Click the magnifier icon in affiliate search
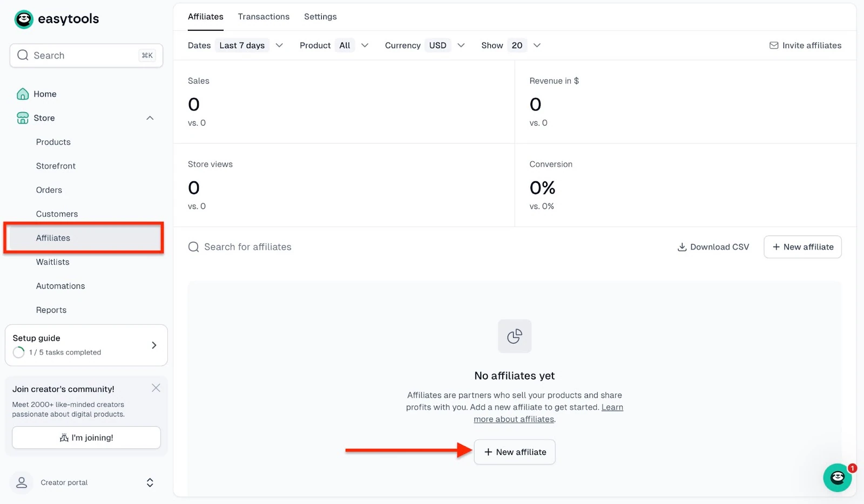 click(193, 247)
